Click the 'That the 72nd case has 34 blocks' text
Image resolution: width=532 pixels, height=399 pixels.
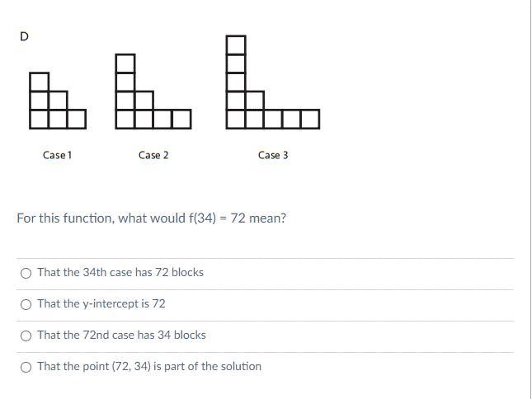point(121,335)
